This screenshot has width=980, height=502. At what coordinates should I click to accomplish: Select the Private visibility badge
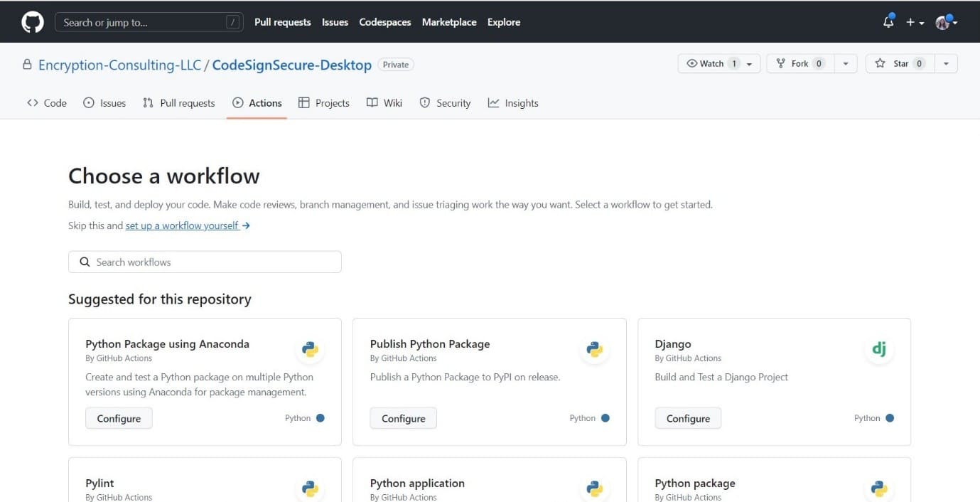click(396, 65)
